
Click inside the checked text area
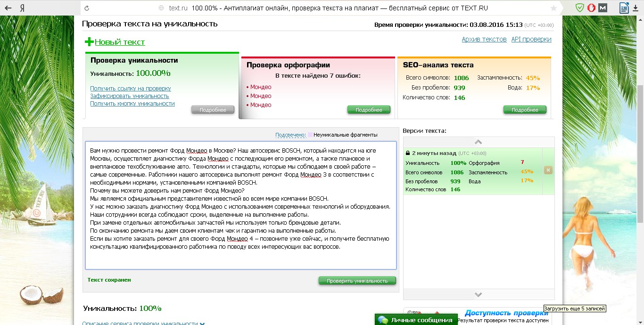(x=241, y=205)
